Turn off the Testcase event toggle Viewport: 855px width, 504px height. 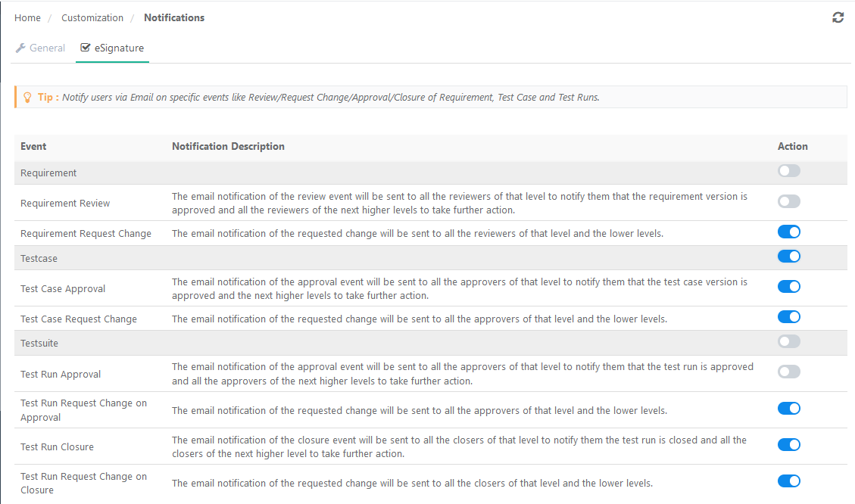tap(788, 257)
